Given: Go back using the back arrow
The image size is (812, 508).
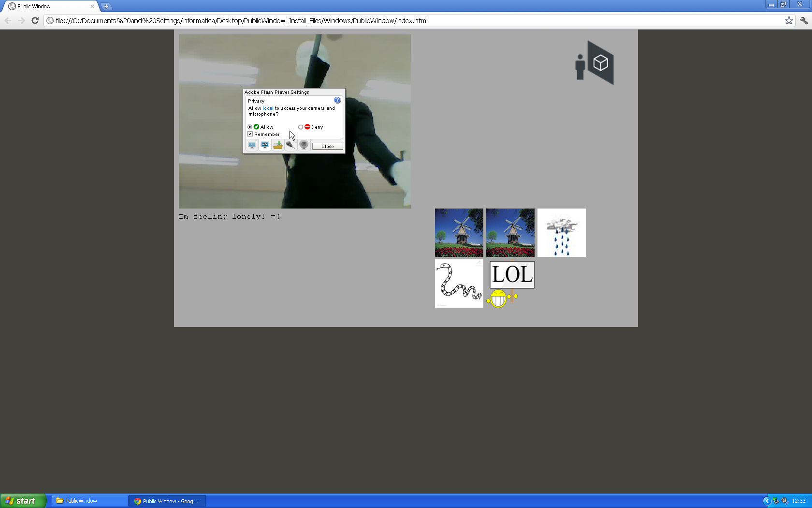Looking at the screenshot, I should click(8, 20).
